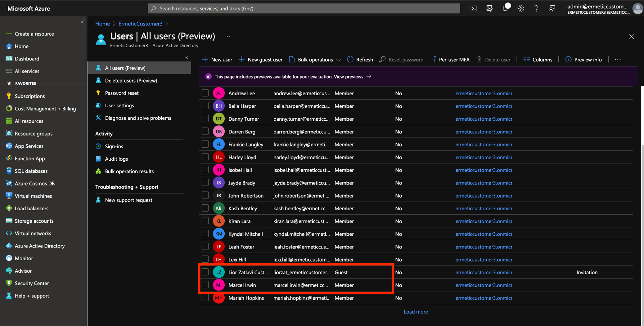Viewport: 644px width, 326px height.
Task: Collapse the main portal sidebar
Action: (x=82, y=22)
